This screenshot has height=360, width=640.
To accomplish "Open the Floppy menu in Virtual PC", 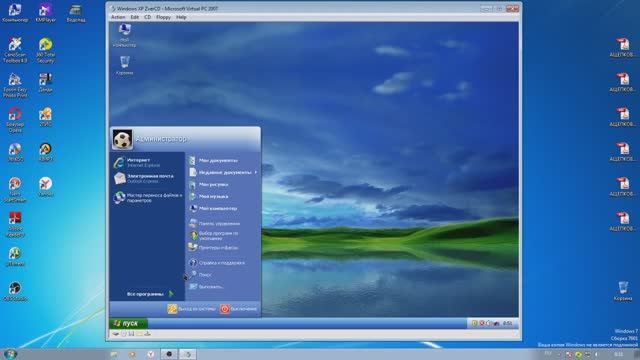I will (163, 17).
